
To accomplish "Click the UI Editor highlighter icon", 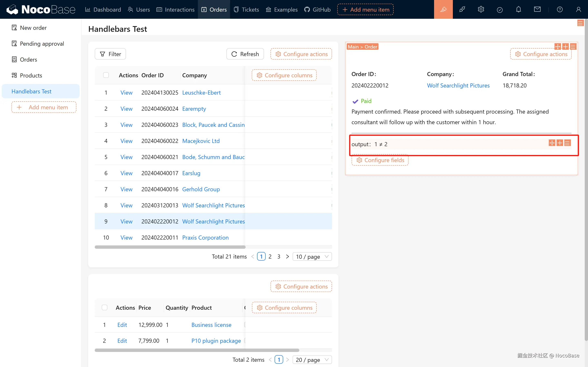I will [x=443, y=9].
